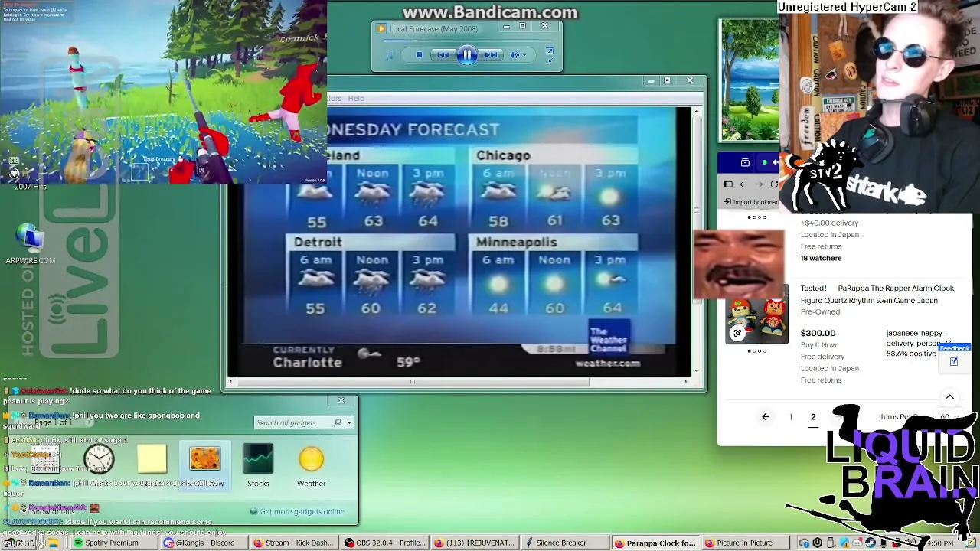Click the Steam icon in the system tray
Image resolution: width=980 pixels, height=551 pixels.
[x=871, y=543]
